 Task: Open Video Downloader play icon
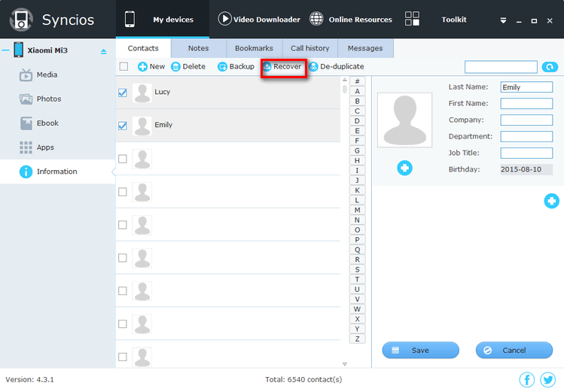[x=224, y=19]
